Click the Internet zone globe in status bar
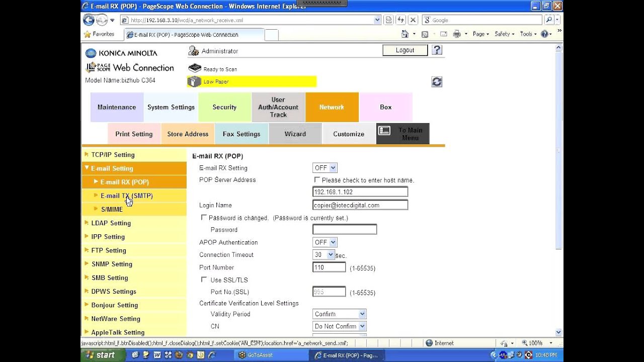This screenshot has height=362, width=644. coord(429,343)
